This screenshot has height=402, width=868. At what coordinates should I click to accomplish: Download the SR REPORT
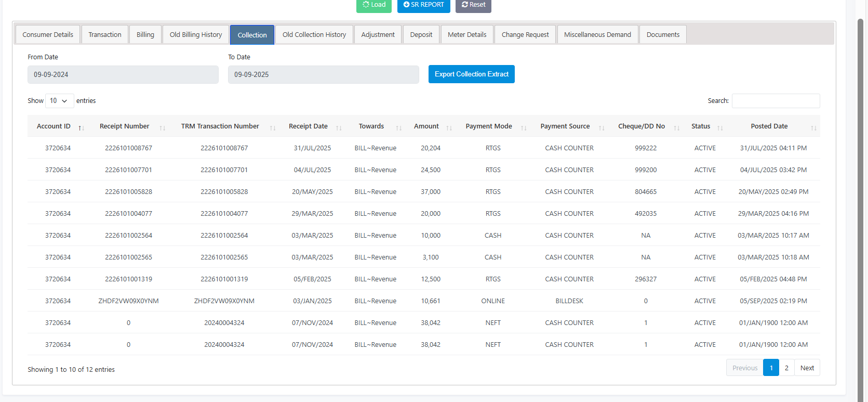(423, 5)
